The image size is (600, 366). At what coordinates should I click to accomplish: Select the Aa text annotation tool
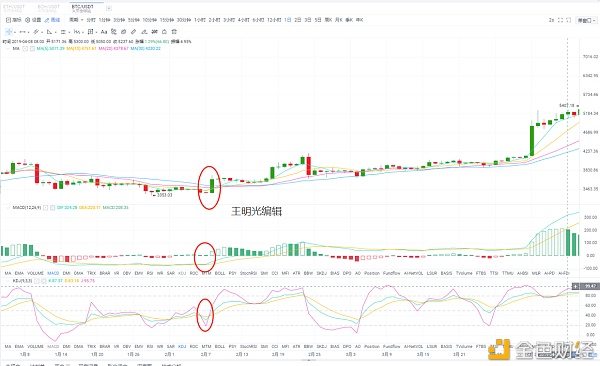point(104,32)
